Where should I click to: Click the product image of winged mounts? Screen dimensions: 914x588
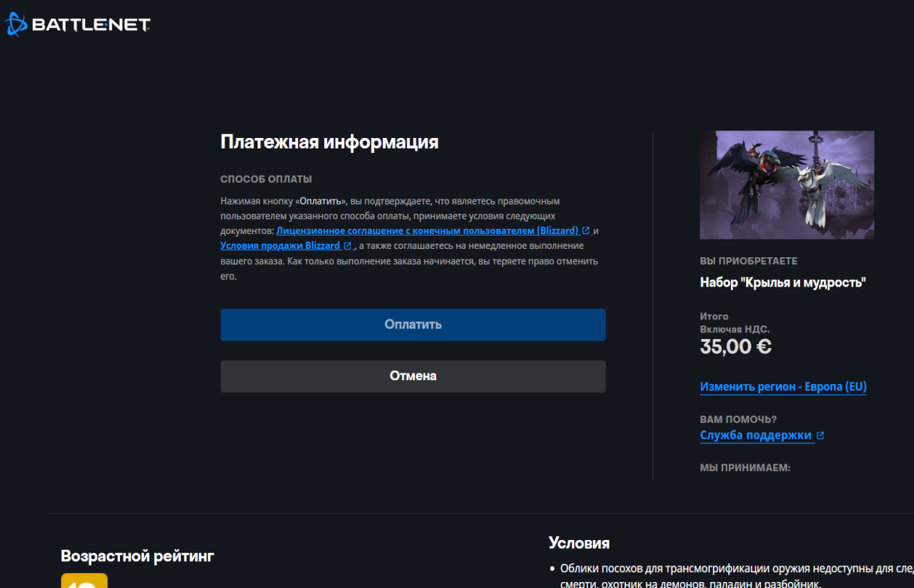(x=786, y=185)
